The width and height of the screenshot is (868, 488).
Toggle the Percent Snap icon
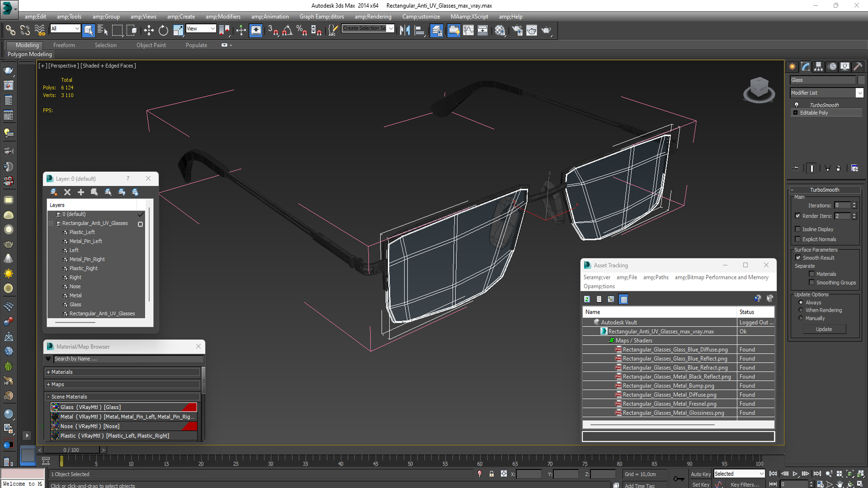coord(302,30)
